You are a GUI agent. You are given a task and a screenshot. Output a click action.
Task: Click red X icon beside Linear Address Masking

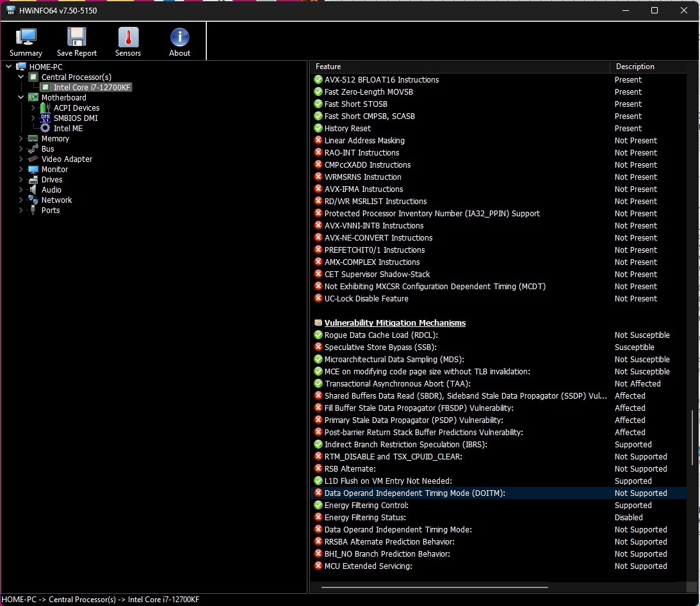318,140
